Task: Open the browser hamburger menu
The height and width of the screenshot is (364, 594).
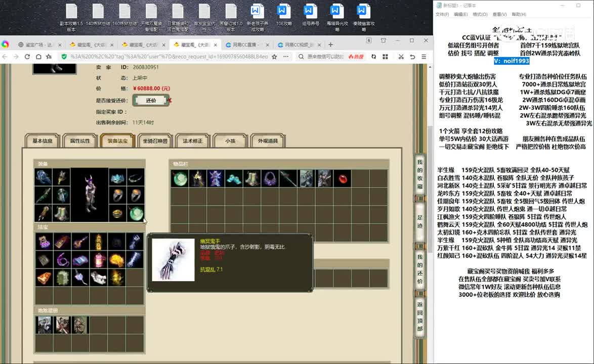Action: click(x=424, y=57)
